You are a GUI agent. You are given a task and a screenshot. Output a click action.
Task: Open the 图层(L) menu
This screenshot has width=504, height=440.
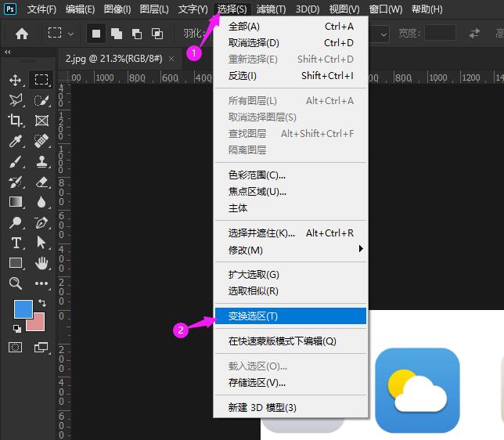(154, 9)
